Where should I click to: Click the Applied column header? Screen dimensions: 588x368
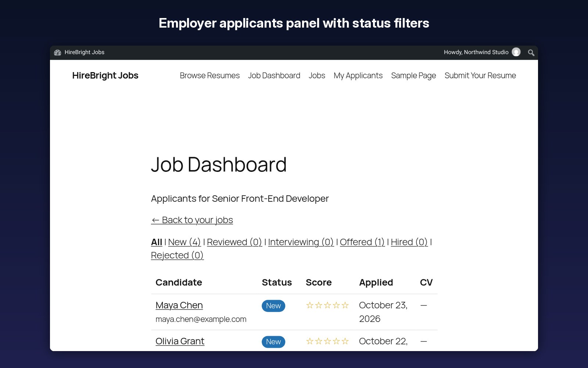[376, 283]
